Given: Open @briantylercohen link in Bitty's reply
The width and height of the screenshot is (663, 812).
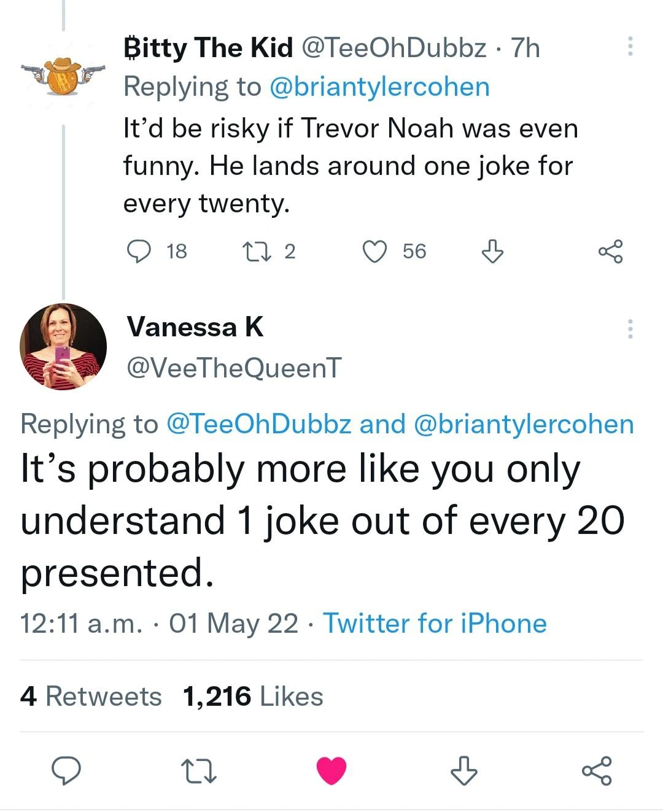Looking at the screenshot, I should tap(379, 87).
